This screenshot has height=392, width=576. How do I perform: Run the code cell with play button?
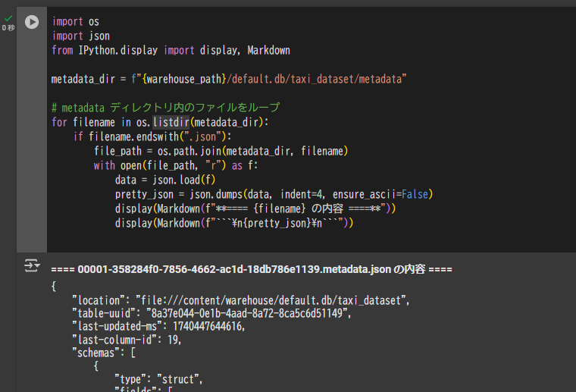(x=32, y=22)
